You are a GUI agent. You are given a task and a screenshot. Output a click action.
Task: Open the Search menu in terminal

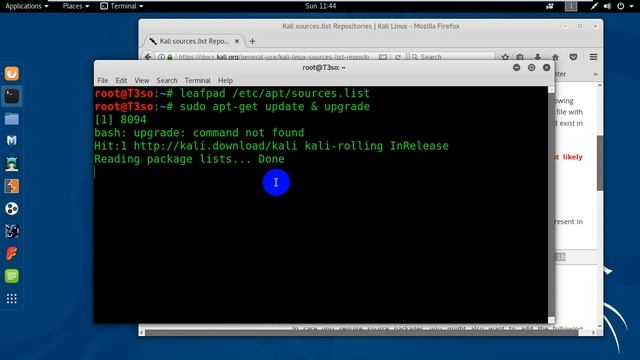167,80
